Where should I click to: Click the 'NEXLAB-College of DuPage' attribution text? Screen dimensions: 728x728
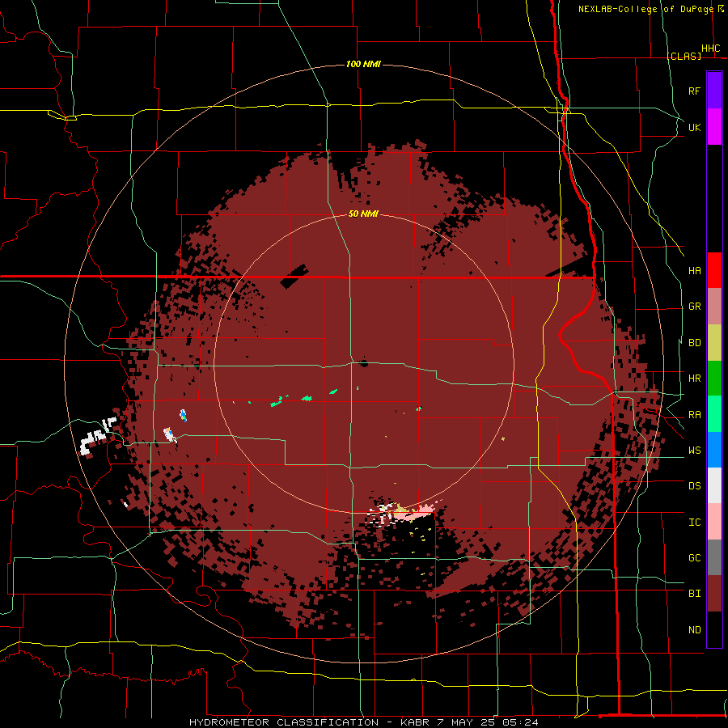point(645,9)
